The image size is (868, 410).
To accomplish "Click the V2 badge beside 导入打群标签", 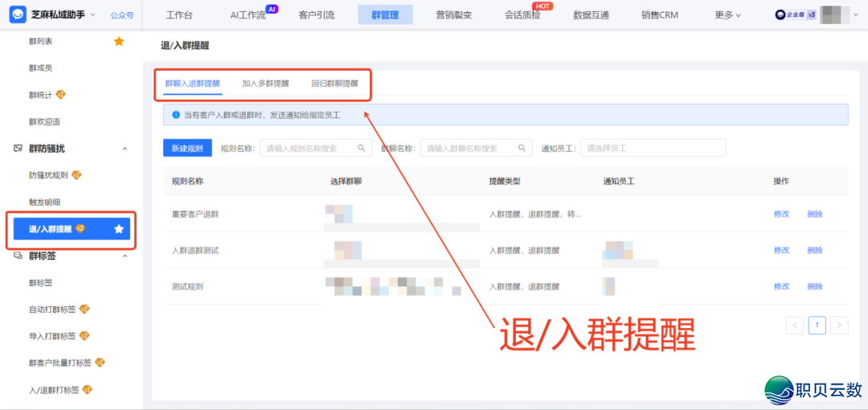I will click(x=84, y=336).
